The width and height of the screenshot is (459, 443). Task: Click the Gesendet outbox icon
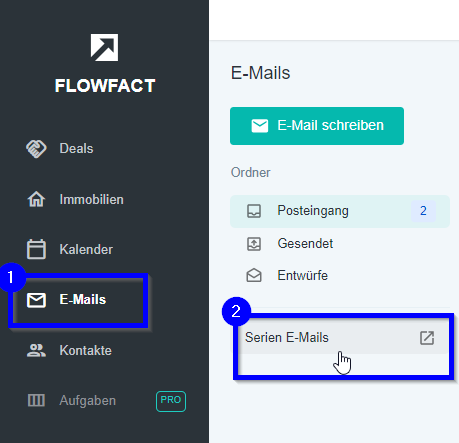[x=254, y=244]
